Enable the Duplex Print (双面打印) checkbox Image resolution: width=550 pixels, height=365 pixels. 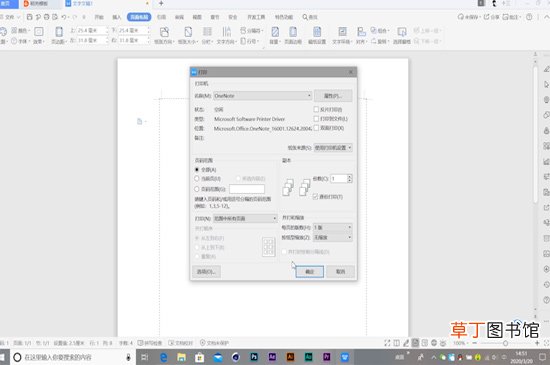(x=316, y=128)
